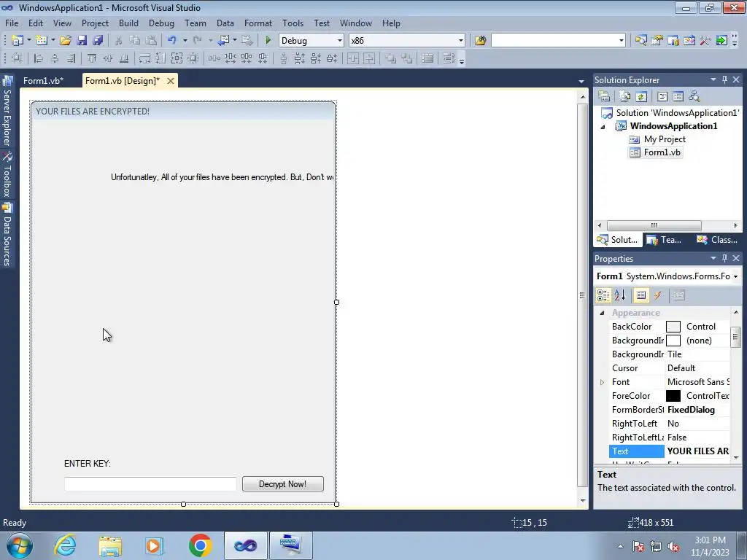
Task: Open the Data Sources side tab
Action: [x=7, y=234]
